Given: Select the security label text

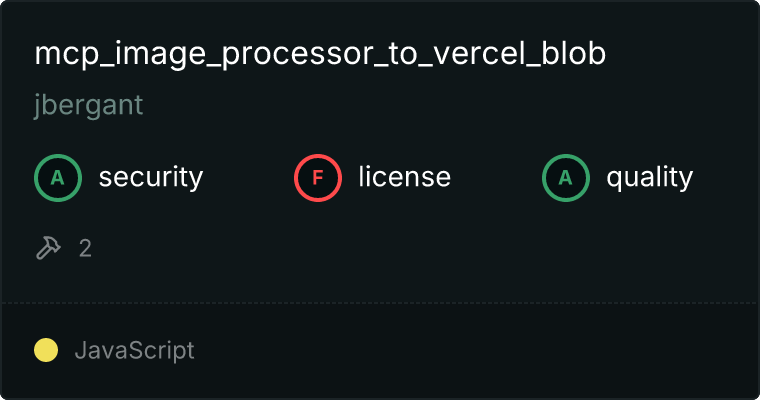Looking at the screenshot, I should coord(150,178).
